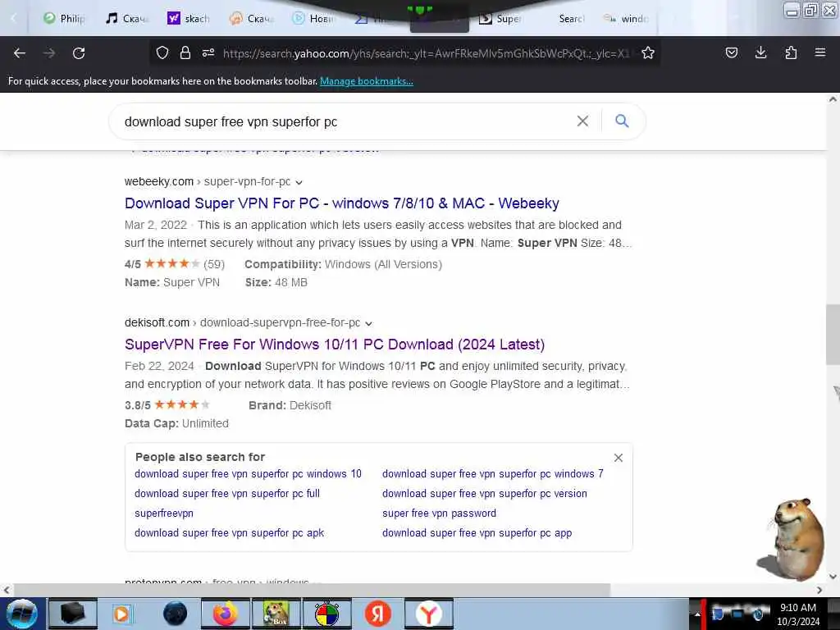Open the tracking protection shield
Image resolution: width=840 pixels, height=630 pixels.
tap(162, 52)
